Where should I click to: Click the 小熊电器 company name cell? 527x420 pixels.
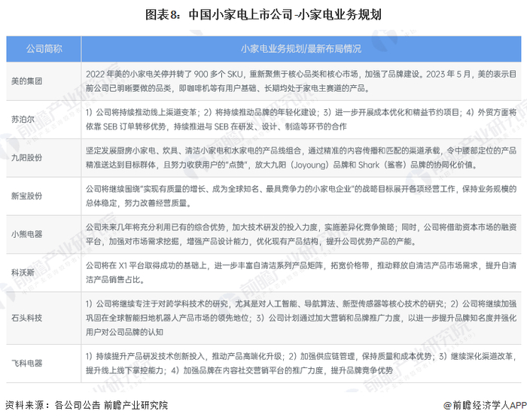(x=27, y=234)
